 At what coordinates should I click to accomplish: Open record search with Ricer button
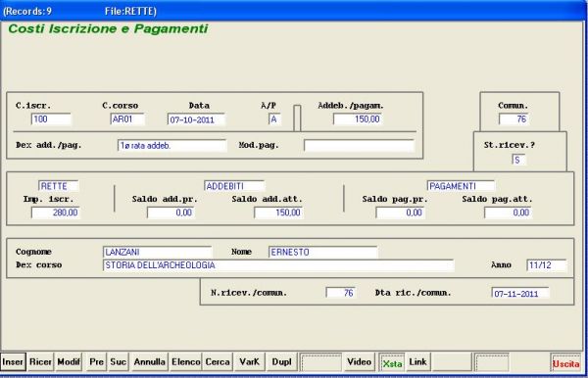pos(40,362)
